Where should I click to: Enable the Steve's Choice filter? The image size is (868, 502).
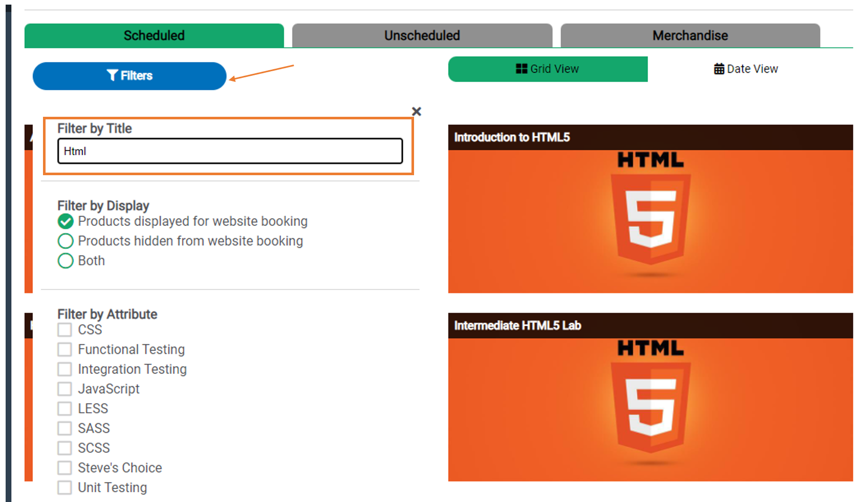pos(64,468)
